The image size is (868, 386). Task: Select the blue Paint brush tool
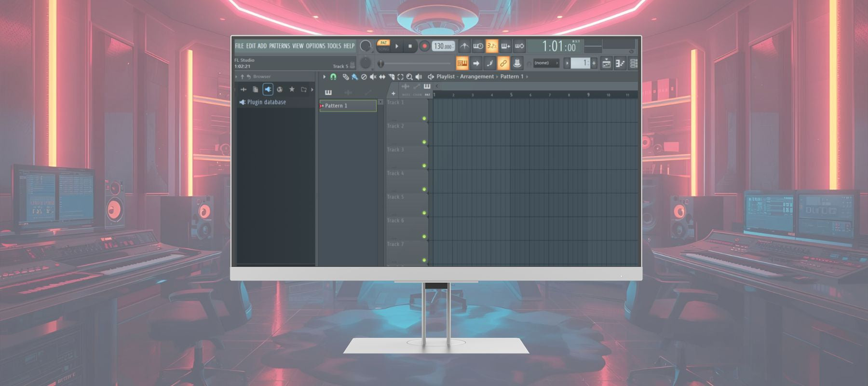[354, 77]
